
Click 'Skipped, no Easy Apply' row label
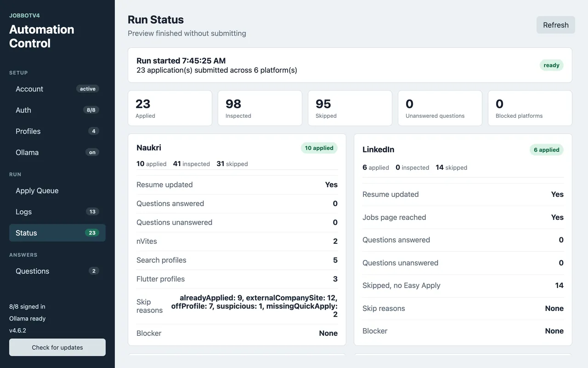coord(401,285)
